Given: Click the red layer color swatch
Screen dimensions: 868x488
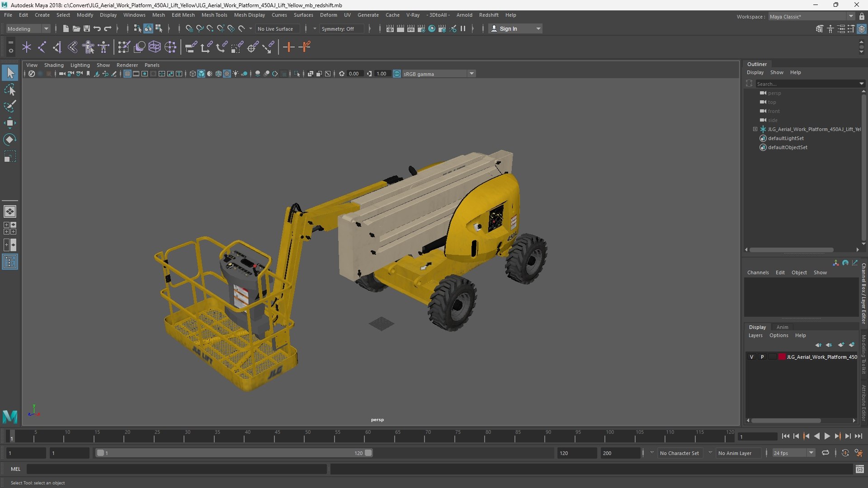Looking at the screenshot, I should (782, 357).
